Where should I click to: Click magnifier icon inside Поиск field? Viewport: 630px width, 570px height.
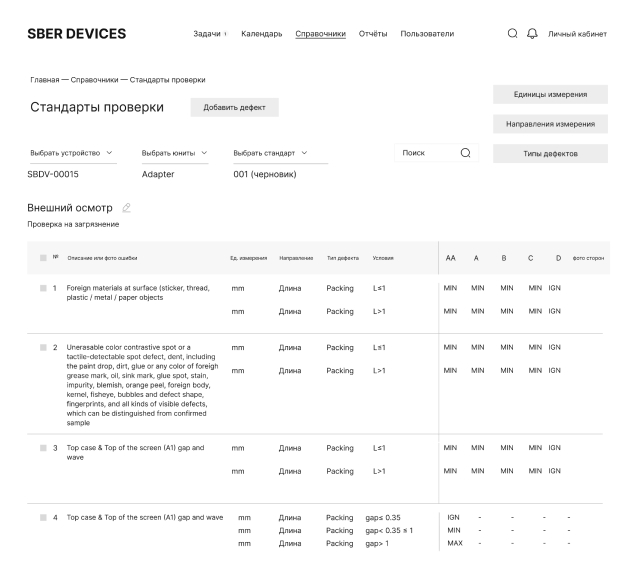(465, 153)
